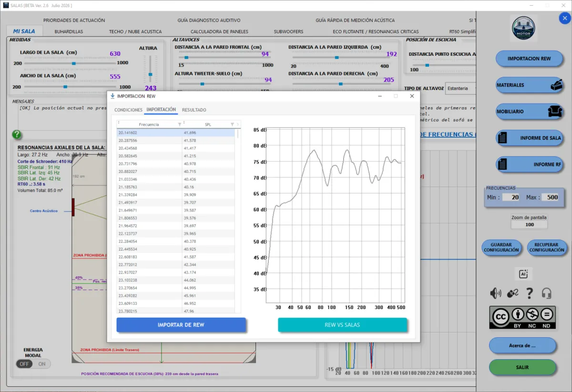The image size is (572, 392).
Task: Open the Calculadora de Paneles tab
Action: pyautogui.click(x=219, y=31)
